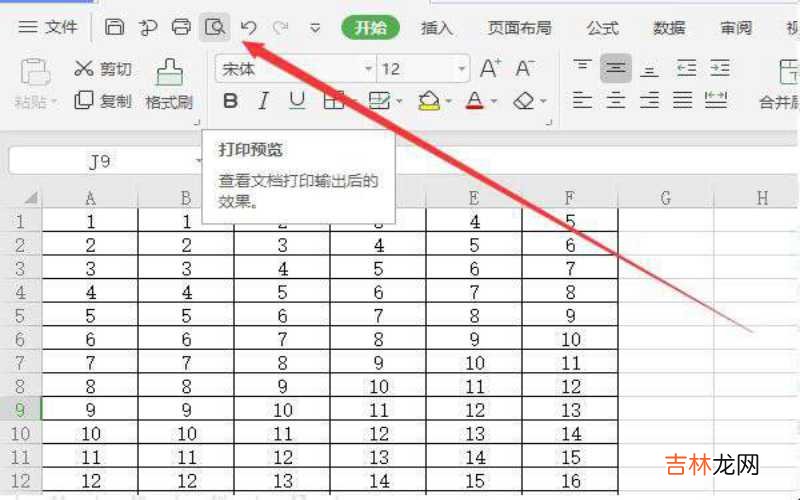
Task: Expand the fill color dropdown arrow
Action: coord(448,101)
